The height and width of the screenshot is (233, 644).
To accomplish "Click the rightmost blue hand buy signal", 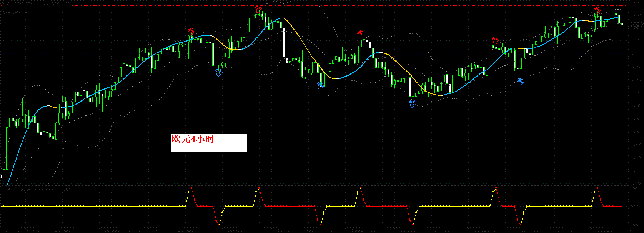I will pyautogui.click(x=520, y=82).
